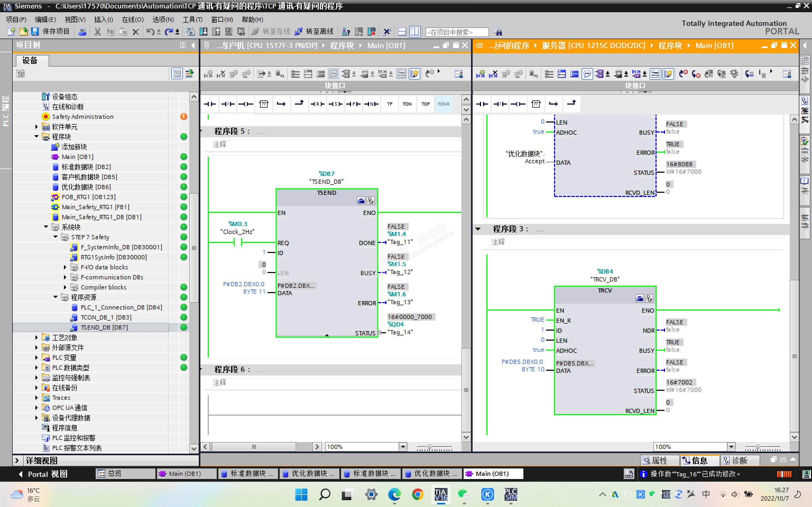Click the PLCSIM taskbar icon
Viewport: 812px width, 507px height.
pyautogui.click(x=510, y=494)
